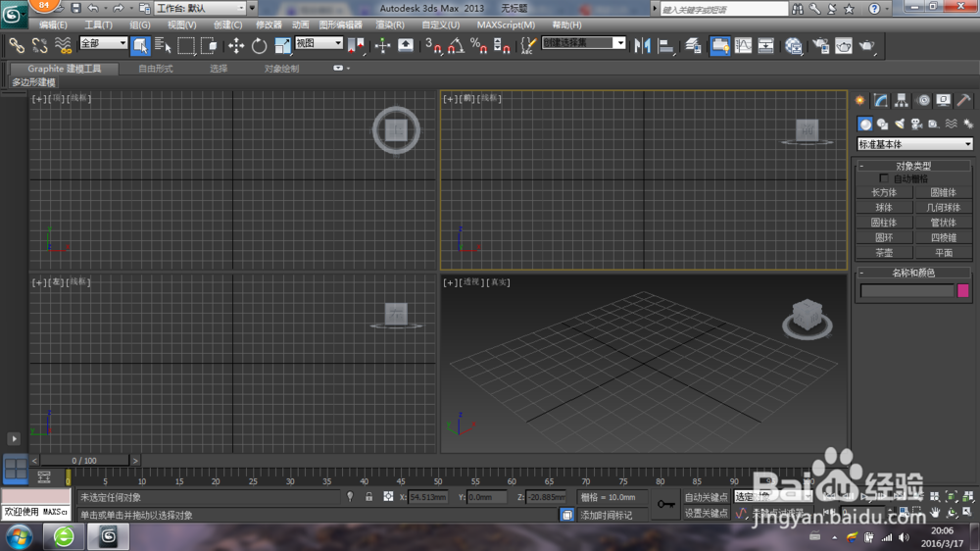
Task: Expand the 多边形建模 panel
Action: pyautogui.click(x=33, y=82)
